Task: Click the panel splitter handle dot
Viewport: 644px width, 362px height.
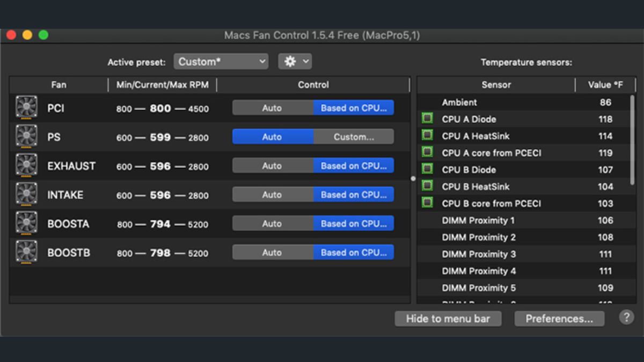Action: click(x=413, y=179)
